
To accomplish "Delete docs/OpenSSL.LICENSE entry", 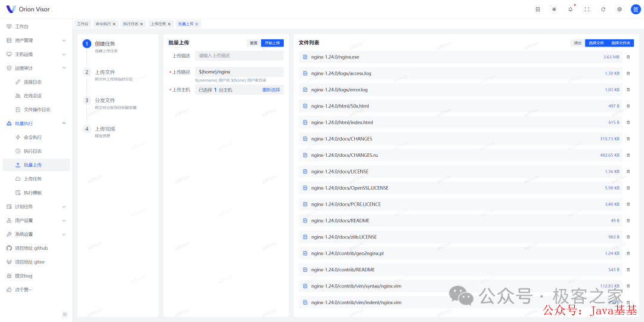I will click(x=628, y=188).
